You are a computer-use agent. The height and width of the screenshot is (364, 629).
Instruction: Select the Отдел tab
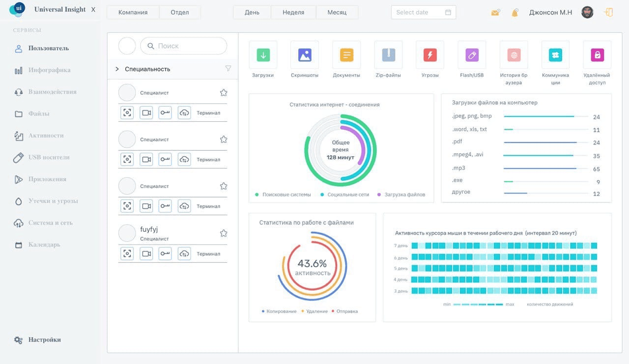180,12
